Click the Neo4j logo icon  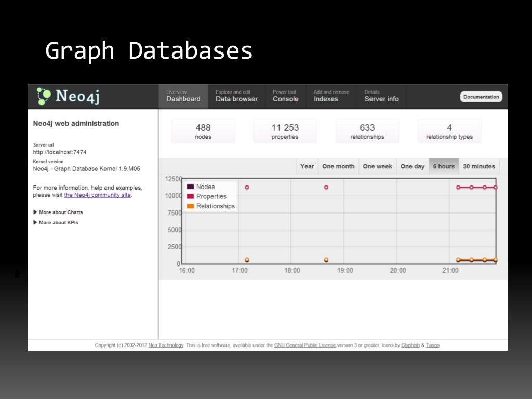point(44,96)
